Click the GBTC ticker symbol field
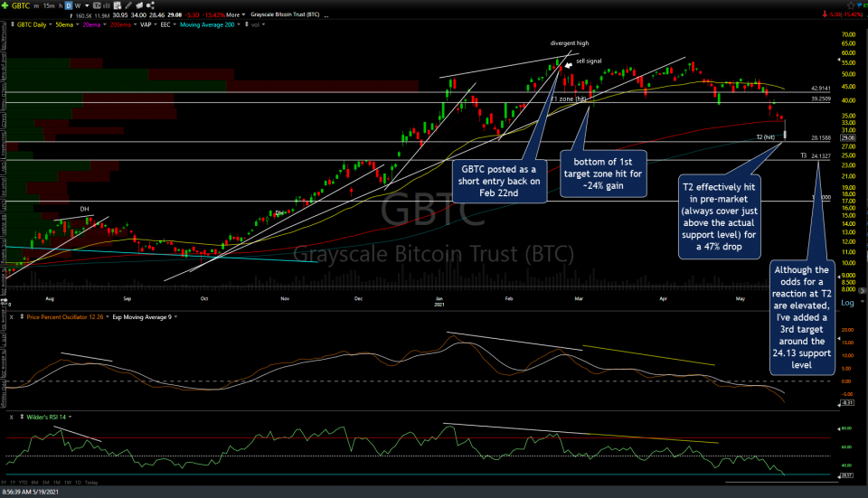Image resolution: width=868 pixels, height=498 pixels. point(21,5)
